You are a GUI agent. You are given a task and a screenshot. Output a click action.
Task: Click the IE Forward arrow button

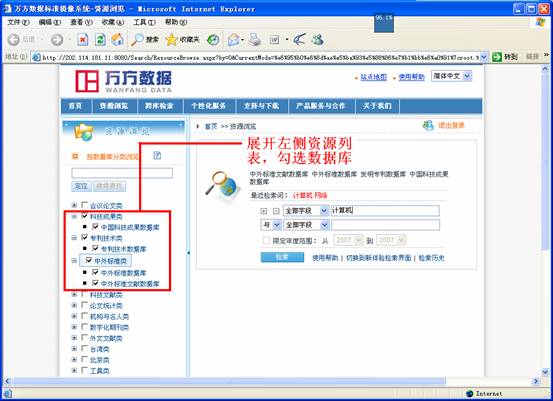[x=56, y=40]
